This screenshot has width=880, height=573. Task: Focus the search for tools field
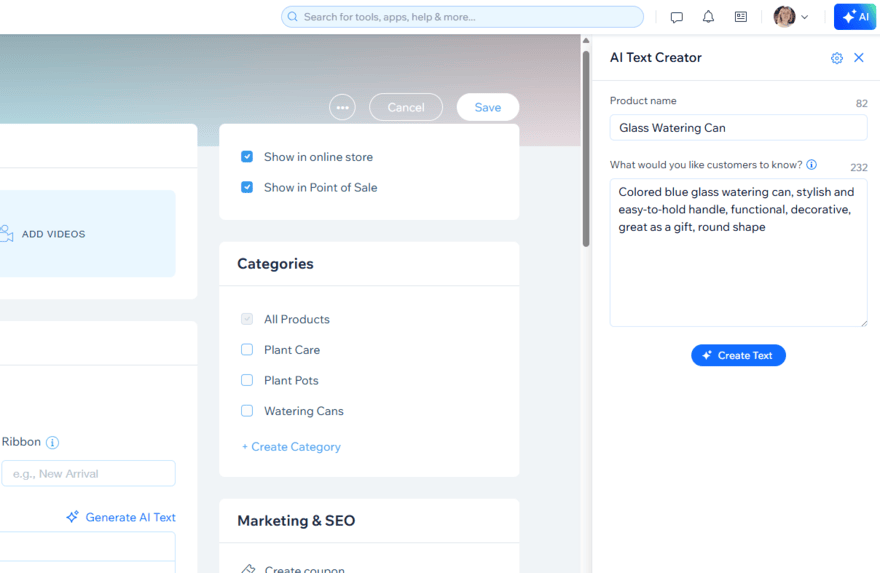click(x=462, y=17)
